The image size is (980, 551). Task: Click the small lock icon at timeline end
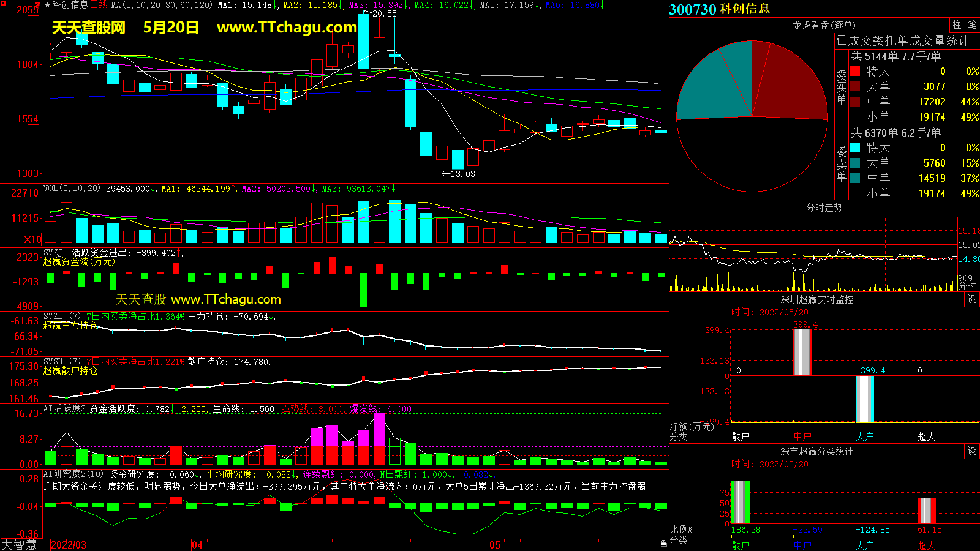coord(663,543)
